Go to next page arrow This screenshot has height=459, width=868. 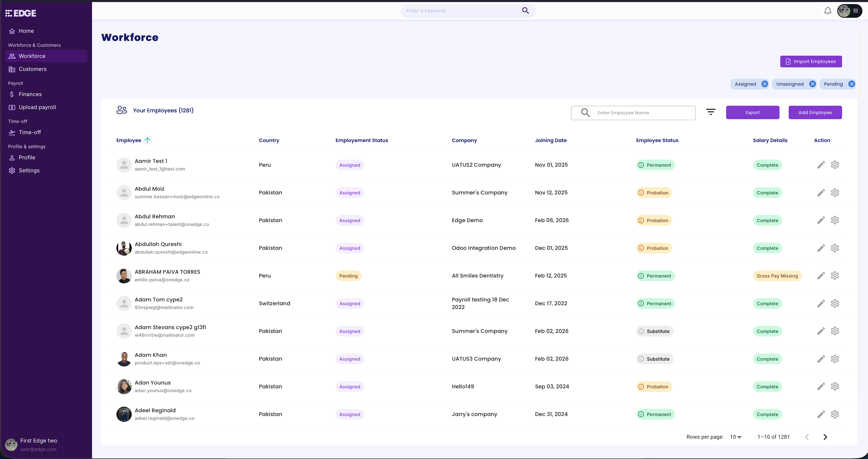click(825, 437)
